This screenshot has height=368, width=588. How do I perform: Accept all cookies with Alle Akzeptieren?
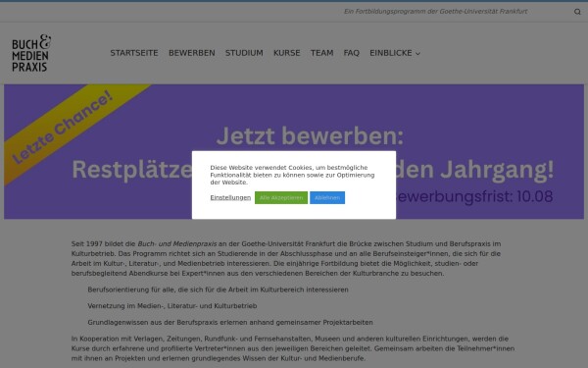pyautogui.click(x=281, y=197)
